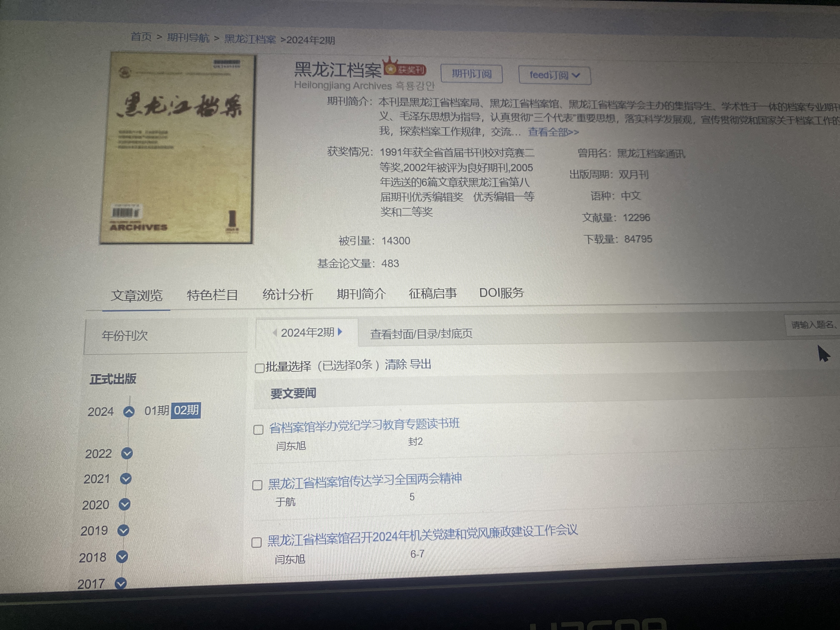Expand the 2018 issues list
This screenshot has height=630, width=840.
pyautogui.click(x=122, y=557)
